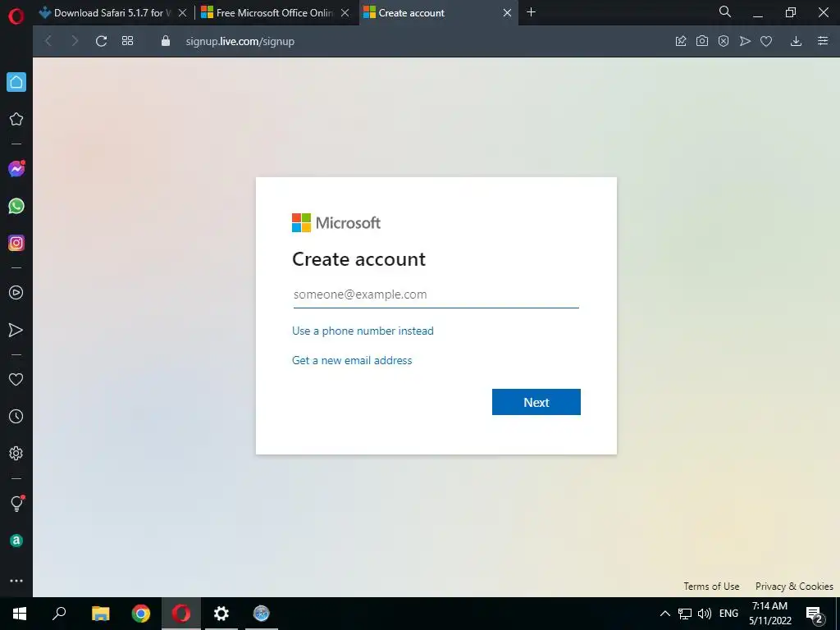
Task: Open the Speed Dial grid icon
Action: [x=127, y=41]
